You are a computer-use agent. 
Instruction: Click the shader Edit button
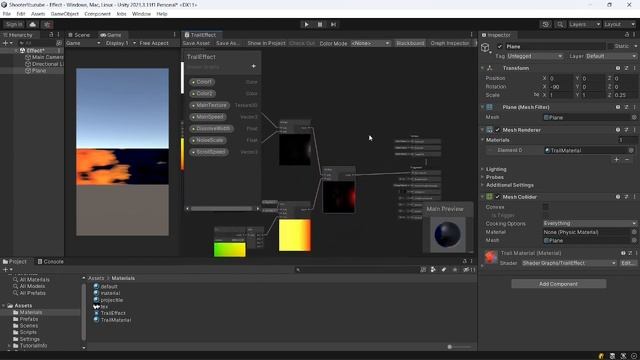click(x=628, y=263)
